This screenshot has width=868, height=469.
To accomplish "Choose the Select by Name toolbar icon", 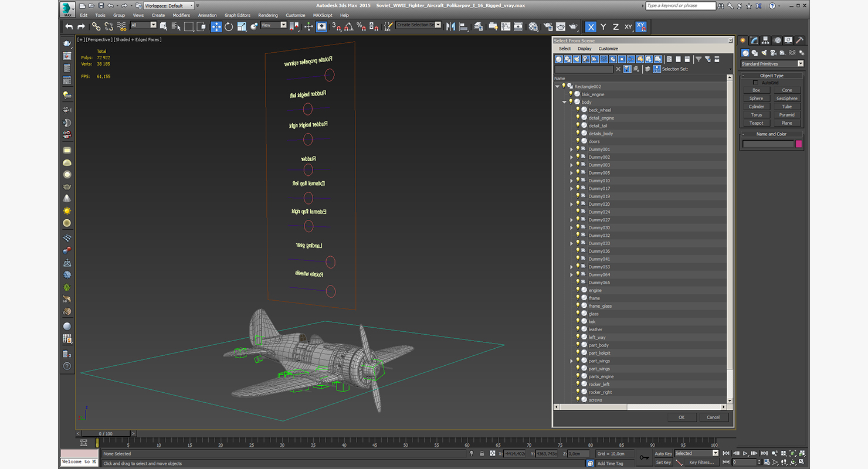I will [176, 26].
